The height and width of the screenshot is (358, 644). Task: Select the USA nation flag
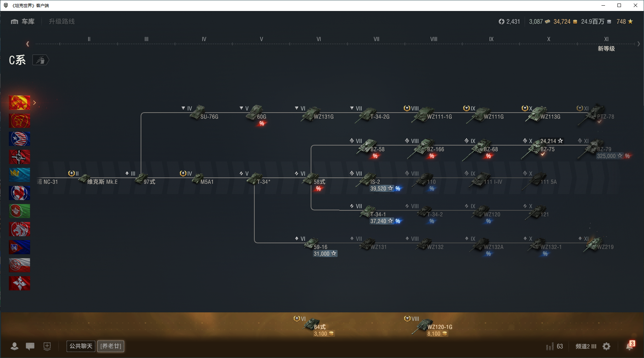(19, 139)
